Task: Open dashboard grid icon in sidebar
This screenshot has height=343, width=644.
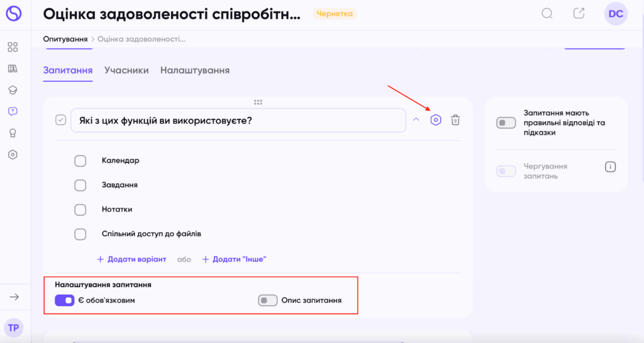Action: [x=13, y=47]
